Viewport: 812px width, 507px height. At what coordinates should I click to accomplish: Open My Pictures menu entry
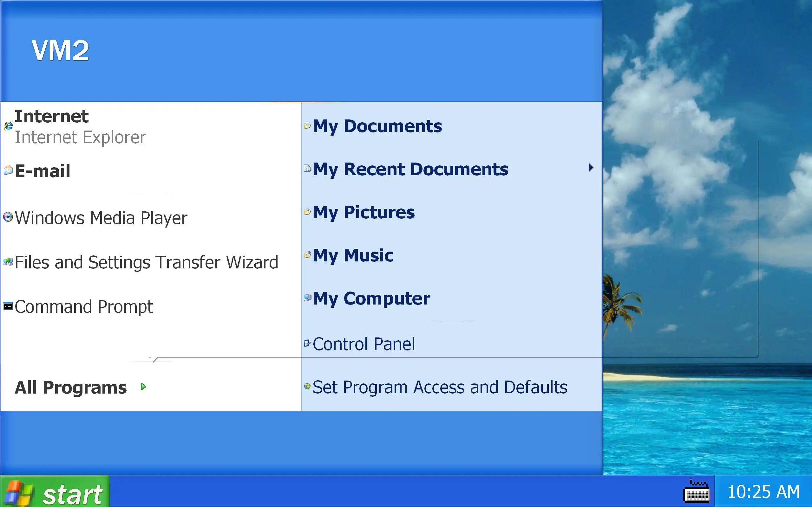coord(364,212)
